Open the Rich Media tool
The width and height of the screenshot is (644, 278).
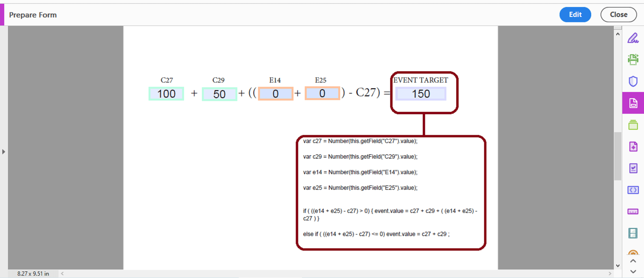(633, 233)
